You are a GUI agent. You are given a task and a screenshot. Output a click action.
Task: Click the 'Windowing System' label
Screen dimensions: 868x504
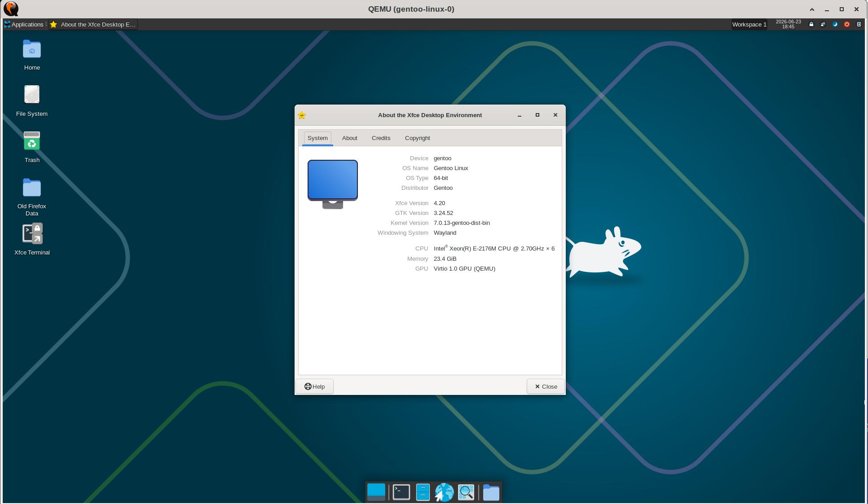tap(403, 233)
